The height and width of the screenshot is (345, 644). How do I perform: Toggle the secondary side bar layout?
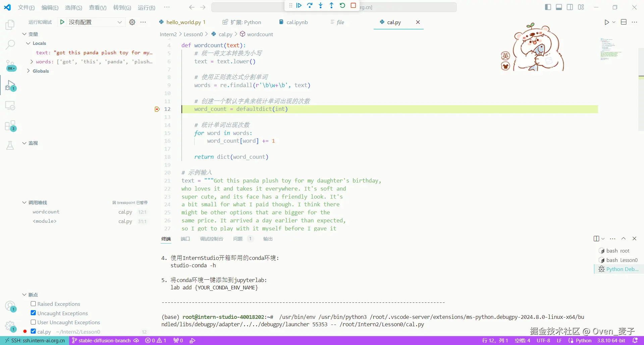coord(570,7)
